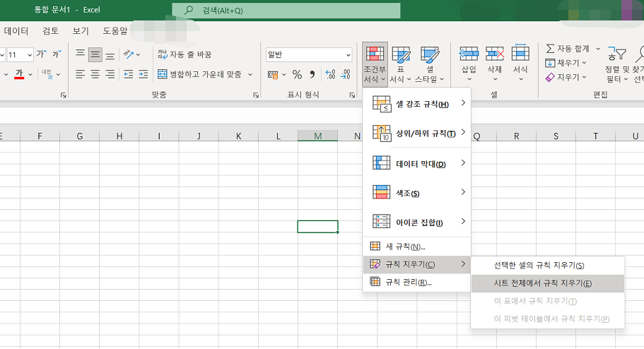Open the Help (도움말) ribbon tab
The image size is (644, 349).
point(115,31)
